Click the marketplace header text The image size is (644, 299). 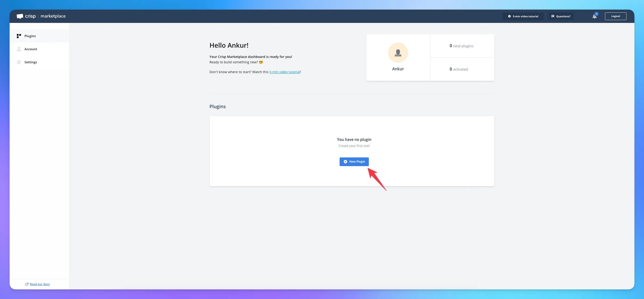[x=53, y=16]
